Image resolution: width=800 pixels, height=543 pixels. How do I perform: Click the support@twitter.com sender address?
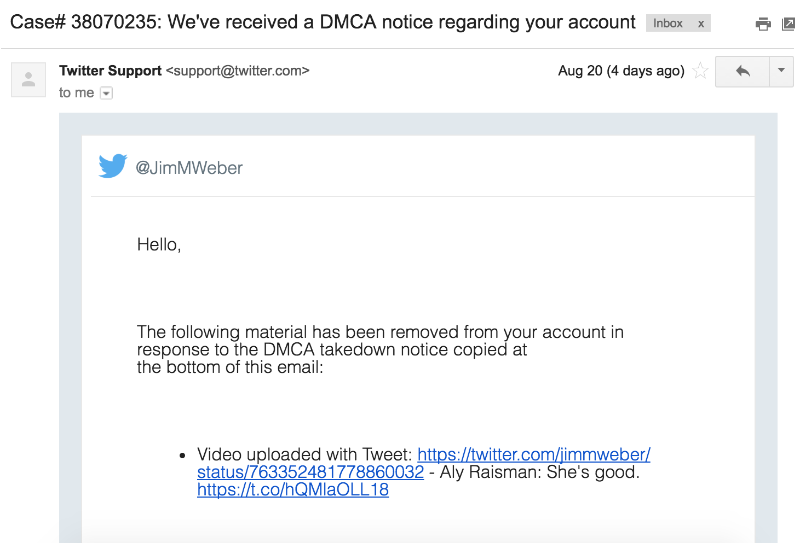[x=238, y=71]
